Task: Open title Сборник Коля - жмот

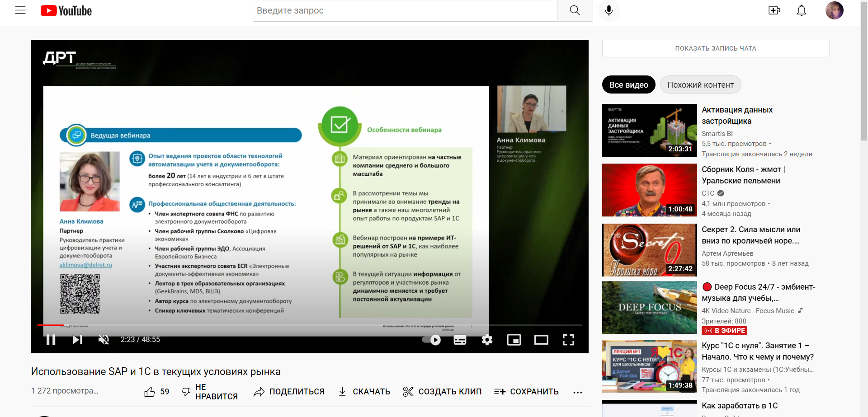Action: tap(743, 175)
